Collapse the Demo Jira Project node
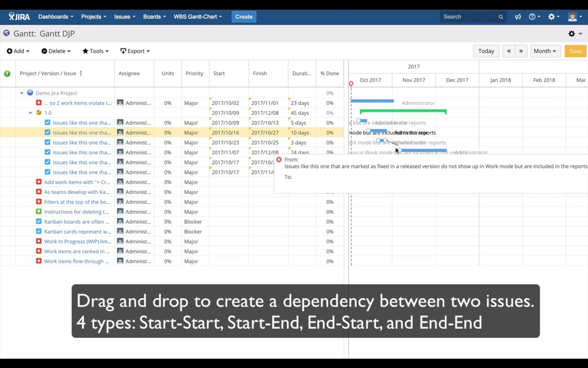The width and height of the screenshot is (588, 368). pyautogui.click(x=22, y=93)
